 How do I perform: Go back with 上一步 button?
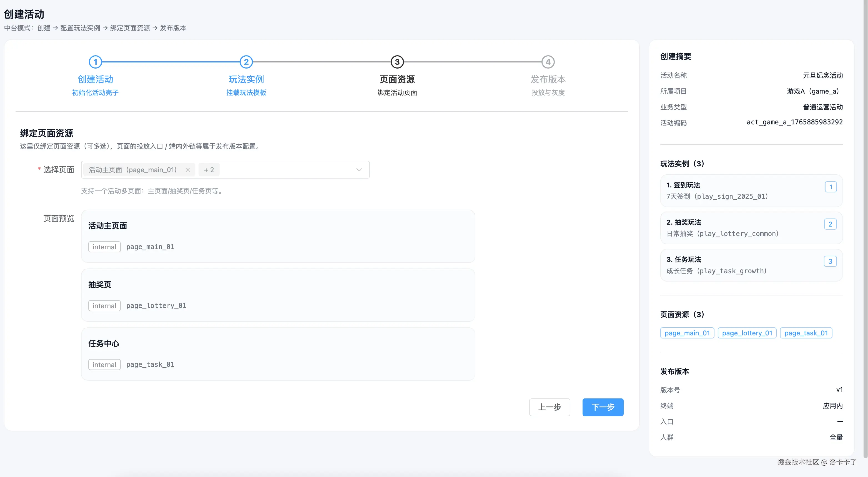(549, 407)
